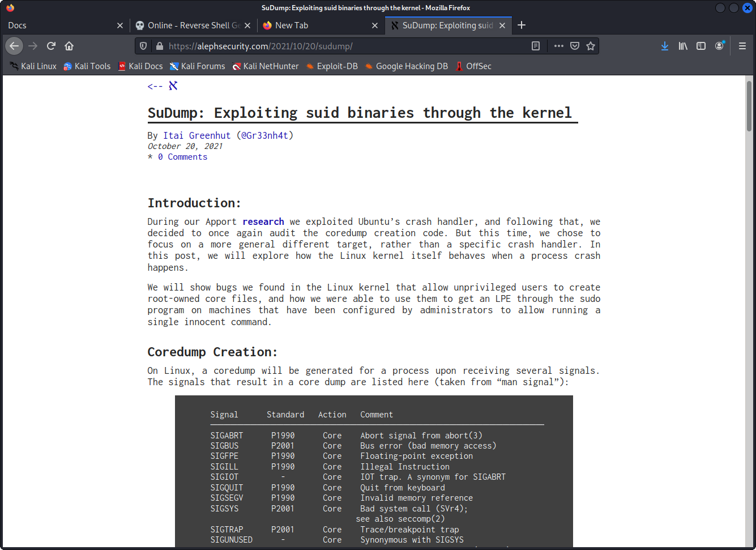Click the Firefox back arrow button
Screen dimensions: 756x550
tap(14, 46)
